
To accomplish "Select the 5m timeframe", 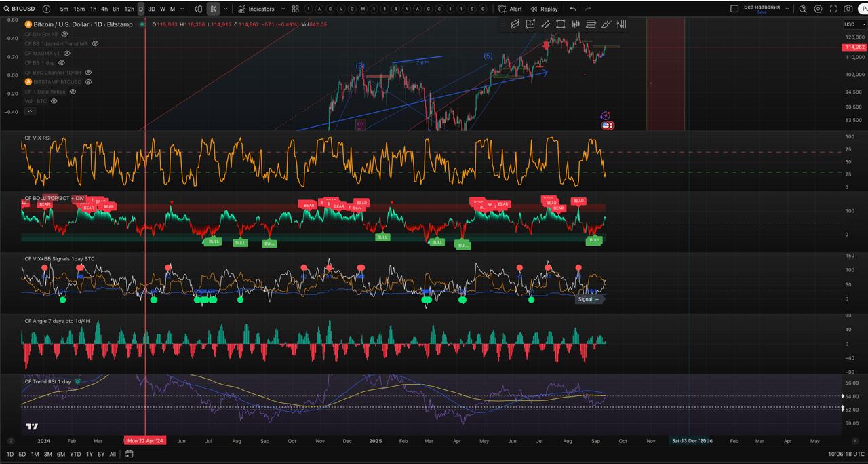I will pos(64,9).
